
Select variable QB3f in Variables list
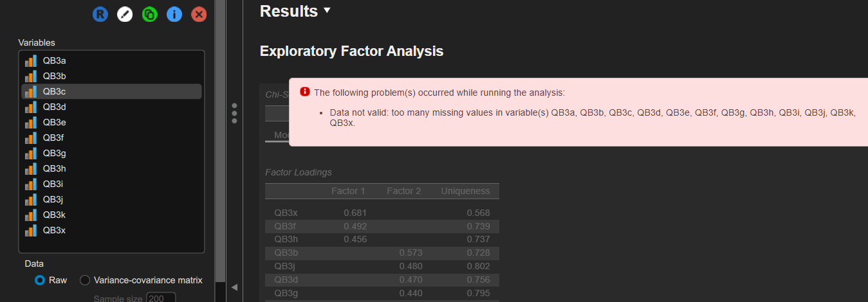tap(55, 138)
